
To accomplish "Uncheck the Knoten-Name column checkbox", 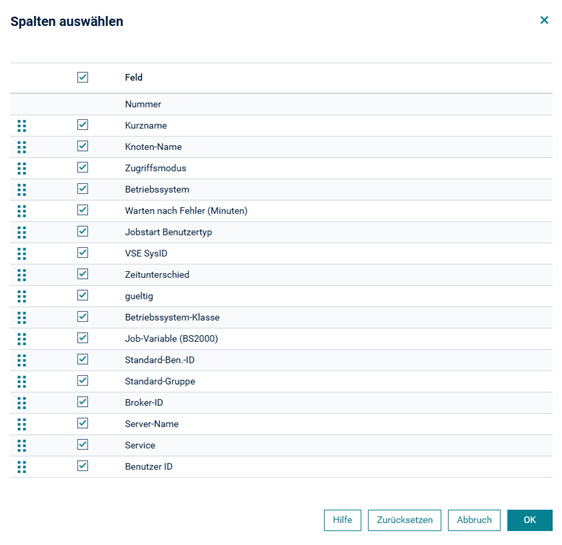I will click(x=82, y=146).
